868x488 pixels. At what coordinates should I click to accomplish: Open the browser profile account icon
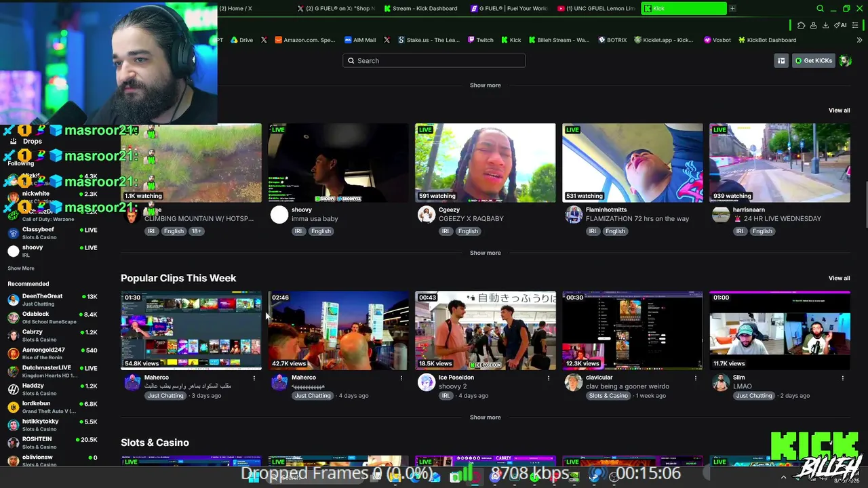coord(813,25)
